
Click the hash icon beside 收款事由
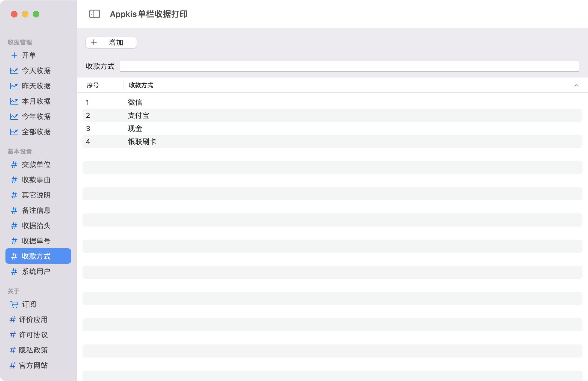pyautogui.click(x=14, y=180)
